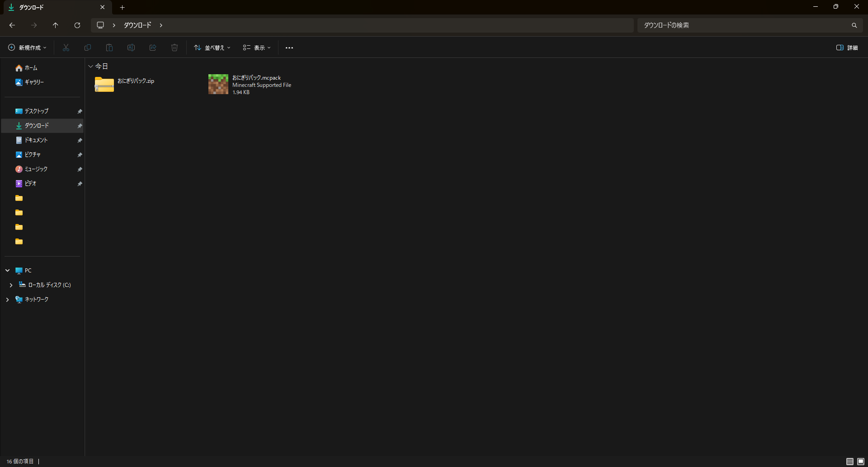This screenshot has width=868, height=467.
Task: Select ローカル ディスク (C:) in tree
Action: pyautogui.click(x=49, y=285)
